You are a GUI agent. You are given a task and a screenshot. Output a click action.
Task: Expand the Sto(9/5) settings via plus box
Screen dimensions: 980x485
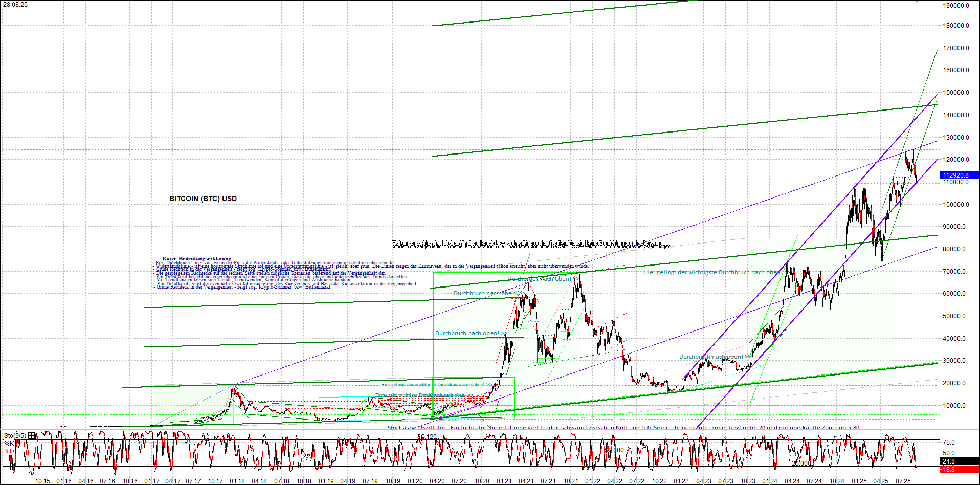coord(31,435)
